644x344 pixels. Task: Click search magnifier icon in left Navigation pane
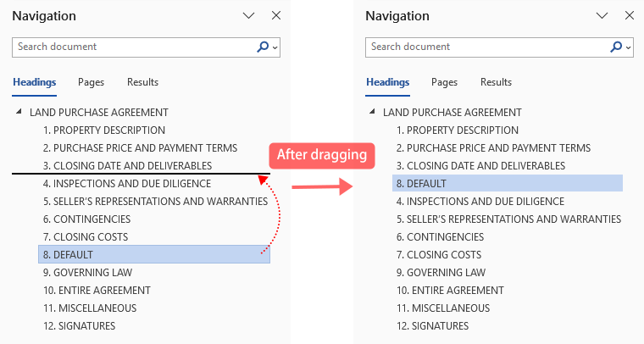pos(263,47)
